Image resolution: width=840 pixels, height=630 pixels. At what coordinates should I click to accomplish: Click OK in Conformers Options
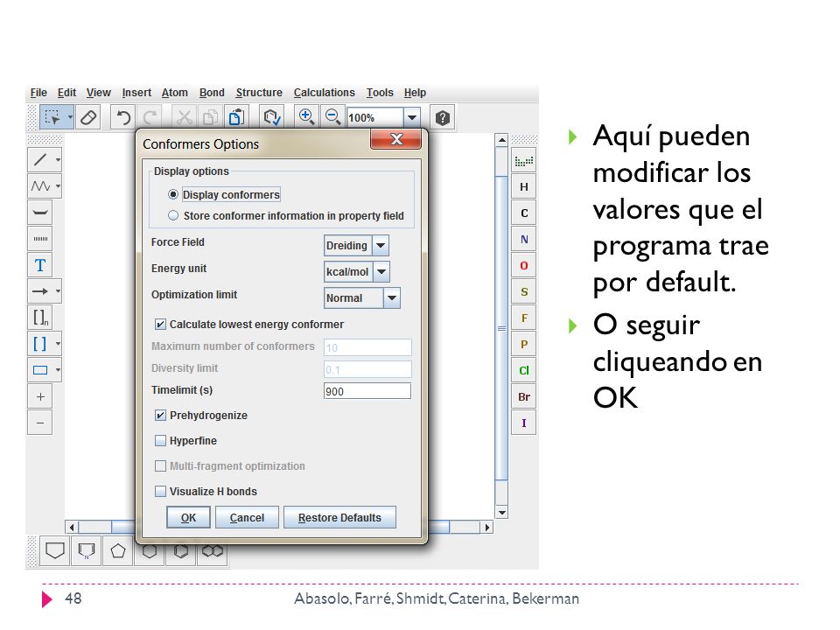click(x=189, y=517)
